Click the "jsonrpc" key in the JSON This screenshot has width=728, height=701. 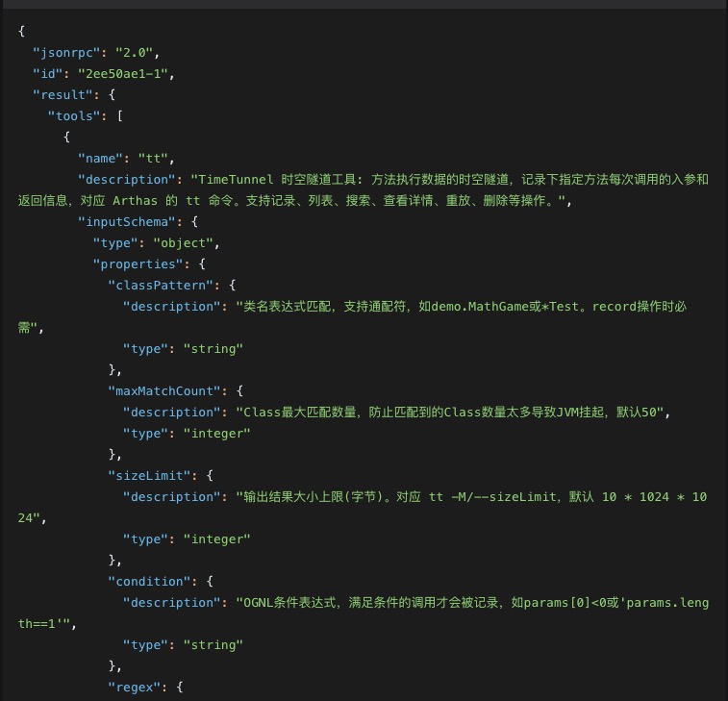click(66, 53)
